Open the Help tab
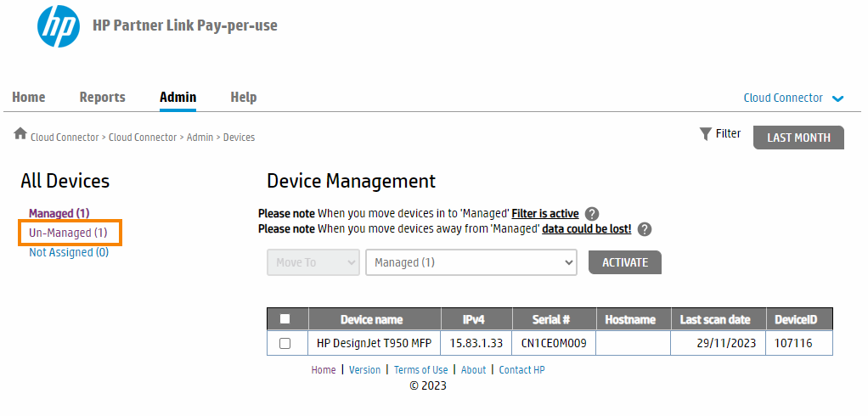Image resolution: width=868 pixels, height=416 pixels. pyautogui.click(x=243, y=98)
